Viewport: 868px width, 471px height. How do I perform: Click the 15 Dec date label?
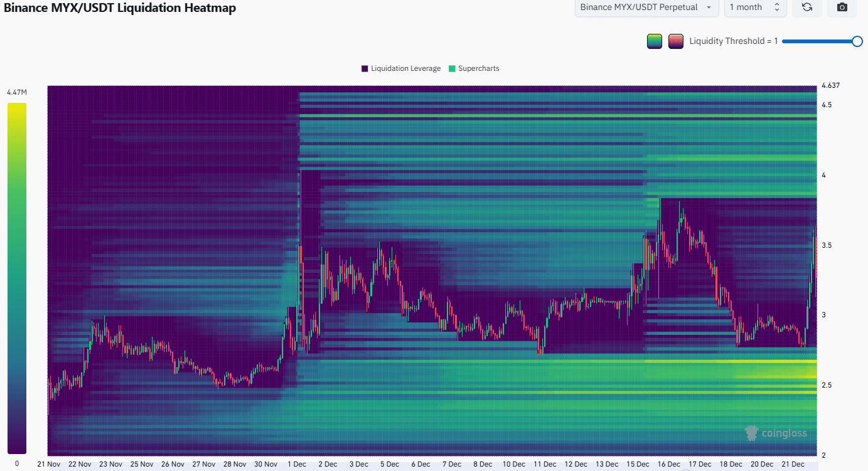click(638, 465)
